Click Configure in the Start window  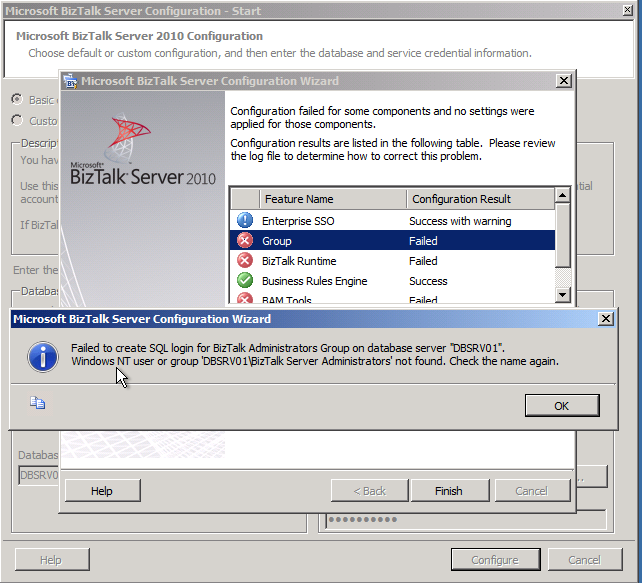pos(495,560)
